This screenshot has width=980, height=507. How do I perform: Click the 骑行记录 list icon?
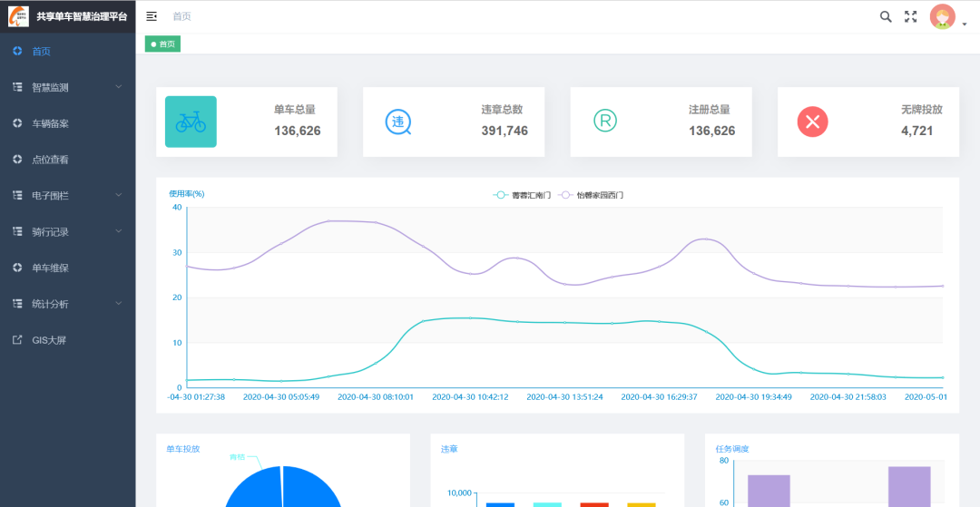pyautogui.click(x=17, y=231)
